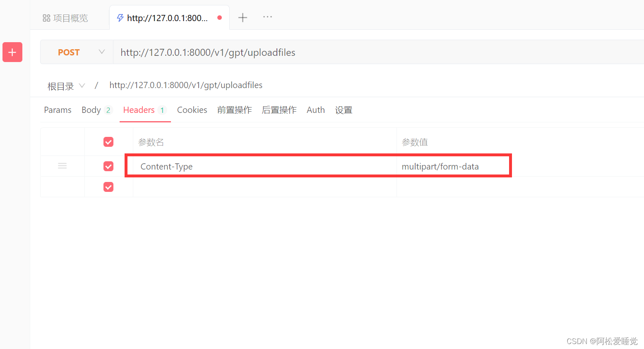Click the grid icon beside 项目概览
Image resolution: width=644 pixels, height=349 pixels.
pos(46,18)
